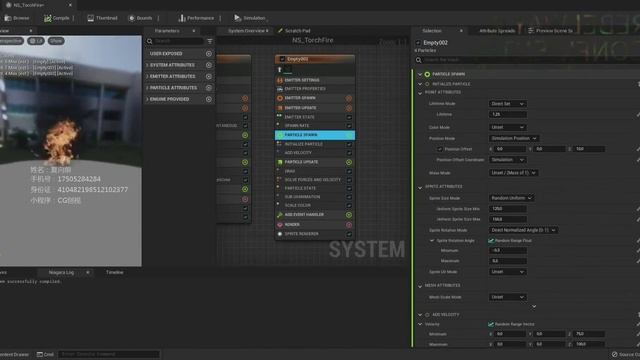Screen dimensions: 640x360
Task: Toggle the Position Offset checkbox
Action: [440, 149]
